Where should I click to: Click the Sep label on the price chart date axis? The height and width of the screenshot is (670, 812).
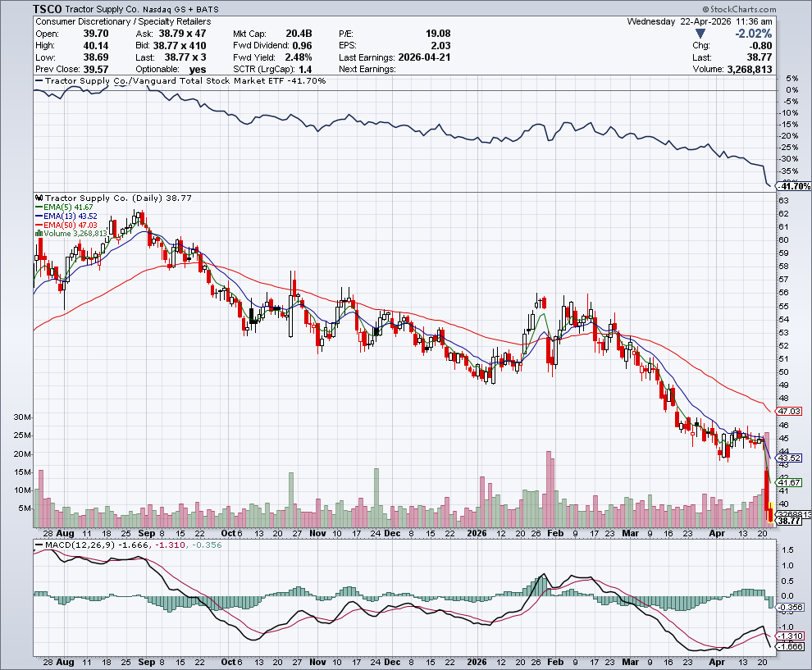tap(147, 533)
